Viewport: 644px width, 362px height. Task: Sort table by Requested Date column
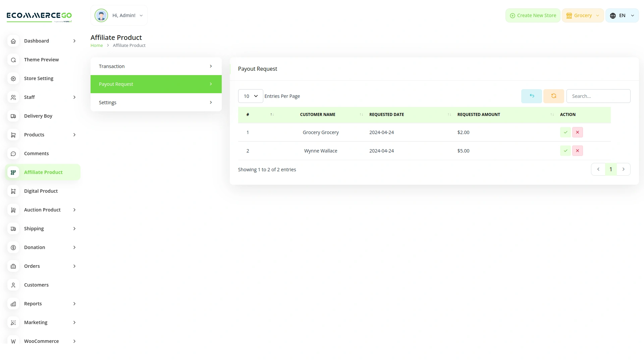coord(386,115)
